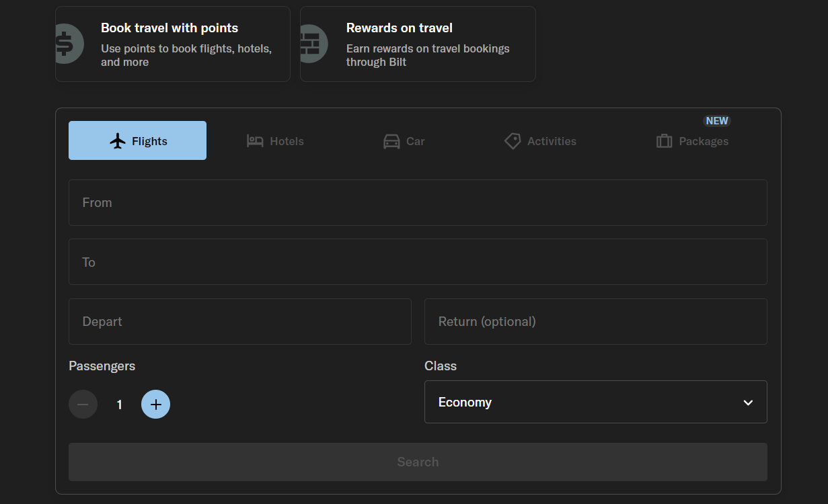Click the passenger count number 1
Viewport: 828px width, 504px height.
[120, 405]
